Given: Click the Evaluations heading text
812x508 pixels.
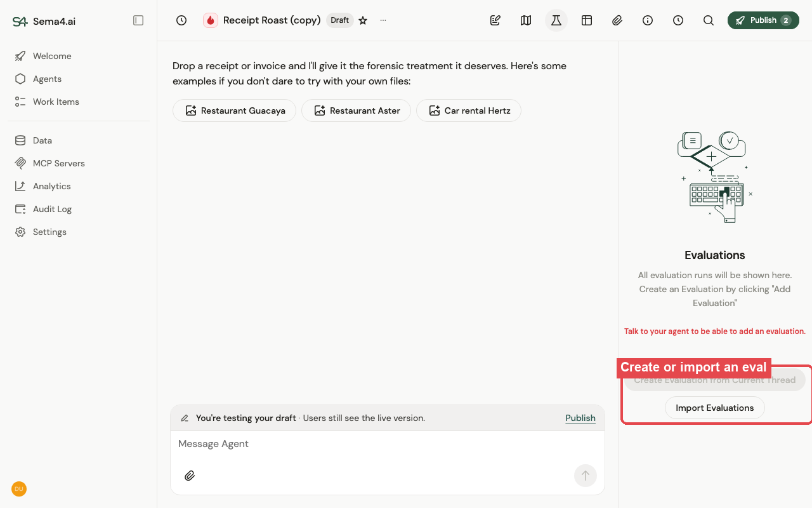Looking at the screenshot, I should tap(715, 255).
